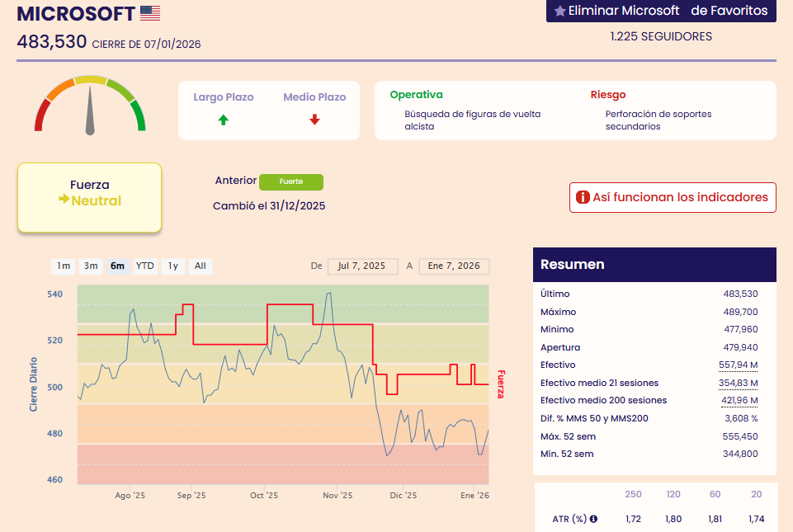Click the red exclamation icon on indicators button
The height and width of the screenshot is (532, 793).
coord(583,197)
